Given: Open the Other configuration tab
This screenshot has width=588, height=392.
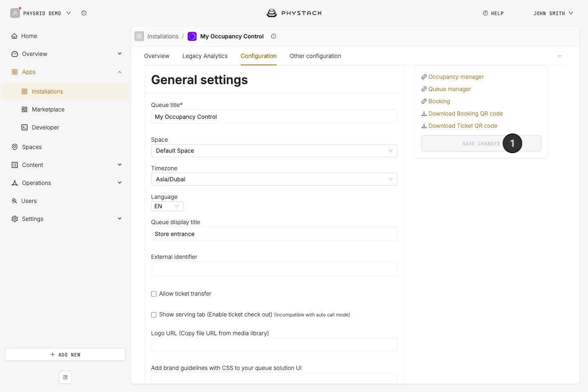Looking at the screenshot, I should point(315,56).
